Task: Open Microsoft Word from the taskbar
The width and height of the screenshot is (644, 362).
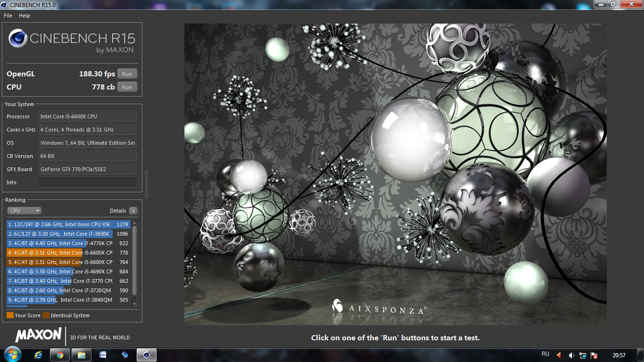Action: click(103, 355)
